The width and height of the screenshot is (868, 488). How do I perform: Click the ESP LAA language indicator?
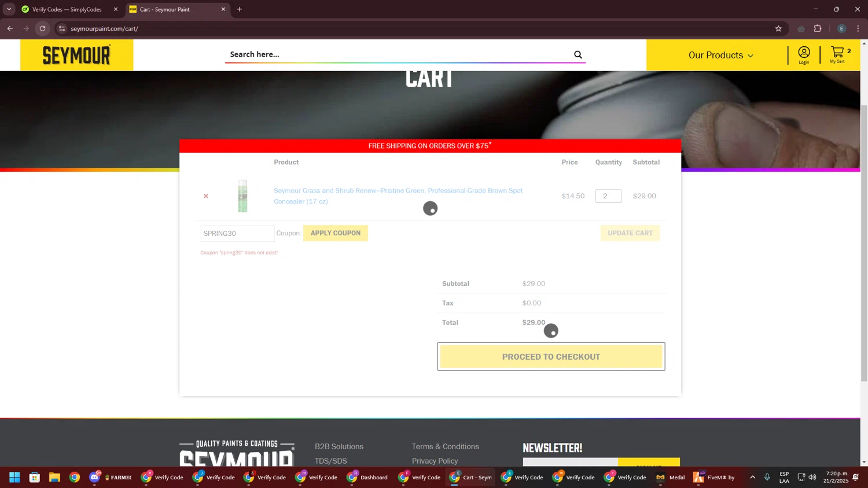(x=784, y=477)
